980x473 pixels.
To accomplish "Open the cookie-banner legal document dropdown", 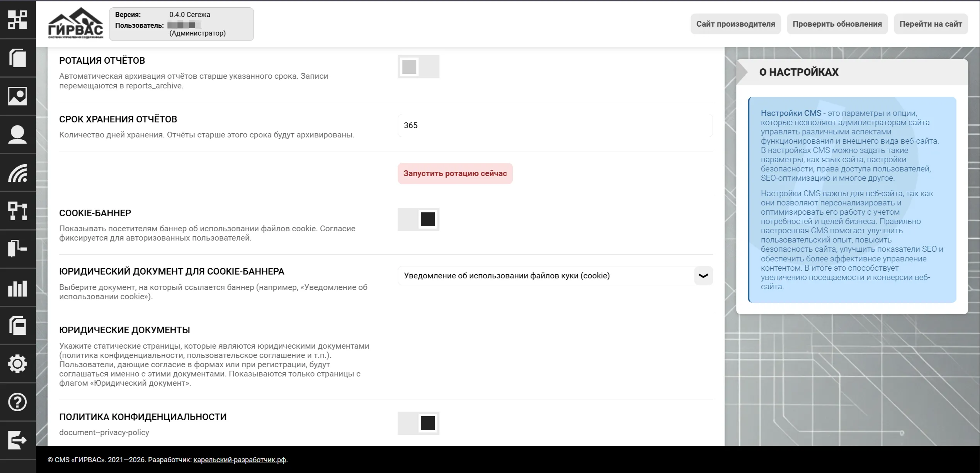I will pos(555,276).
